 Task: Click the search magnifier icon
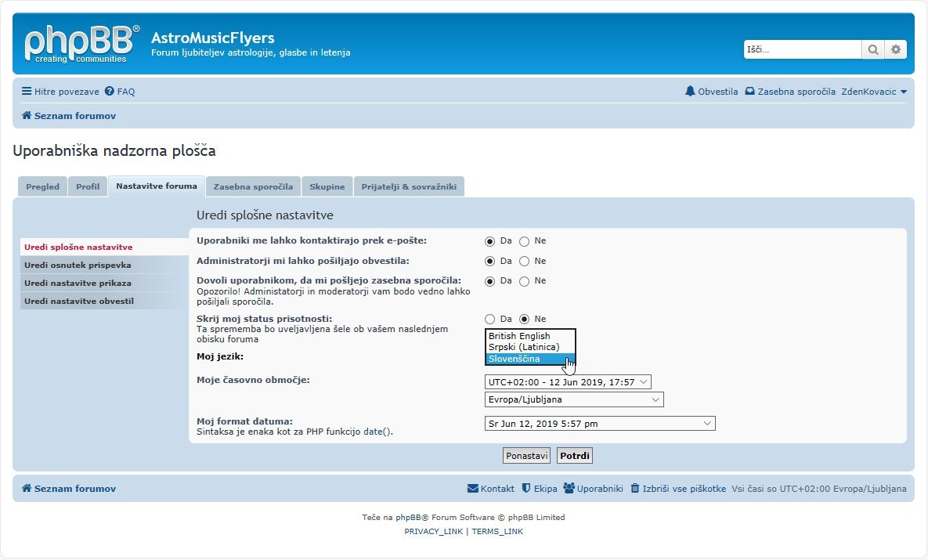[873, 49]
